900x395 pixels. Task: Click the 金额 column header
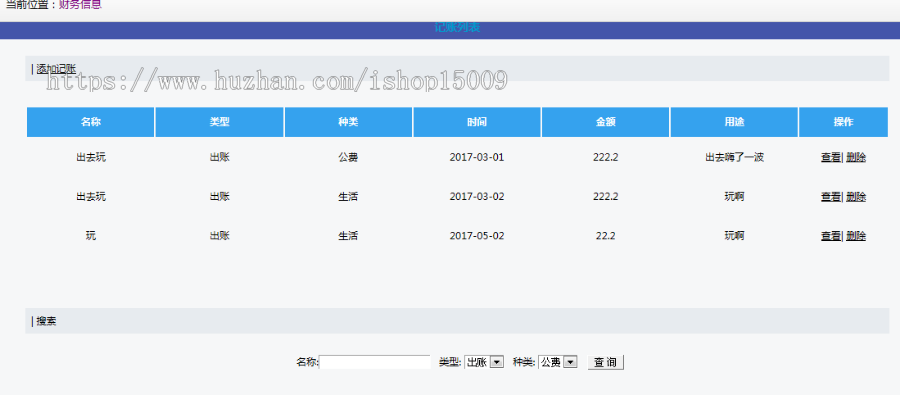pos(606,122)
